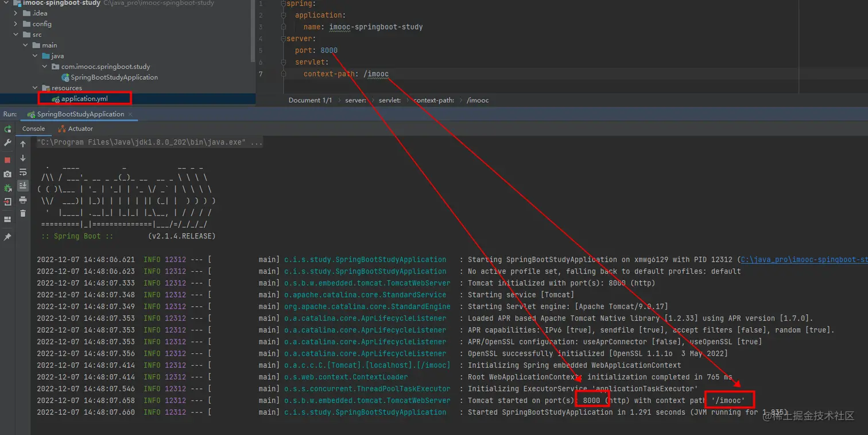Image resolution: width=868 pixels, height=435 pixels.
Task: Expand the config folder arrow
Action: (x=16, y=24)
